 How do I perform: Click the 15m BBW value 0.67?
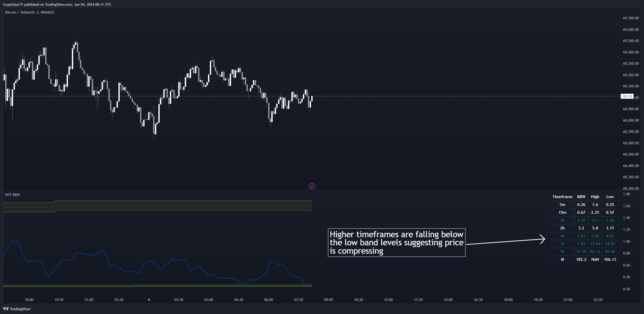[581, 212]
